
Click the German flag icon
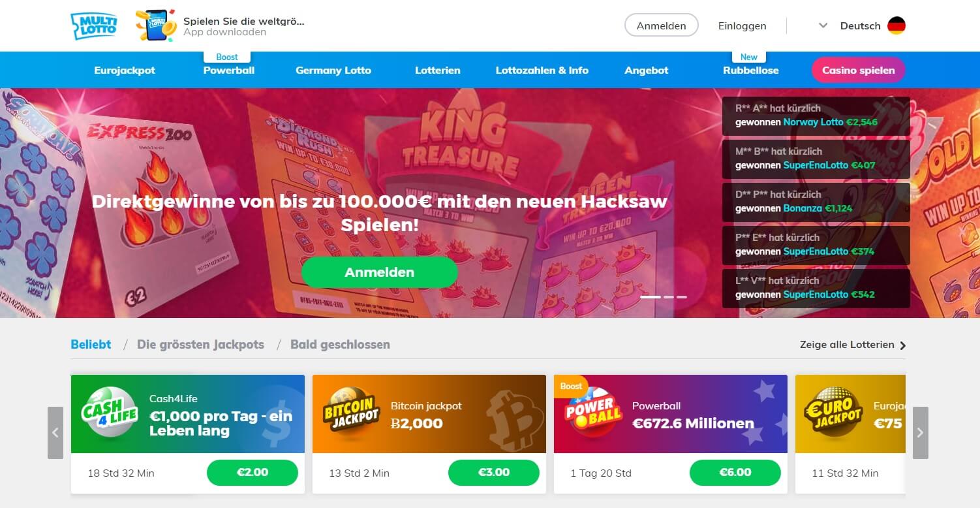[x=896, y=26]
